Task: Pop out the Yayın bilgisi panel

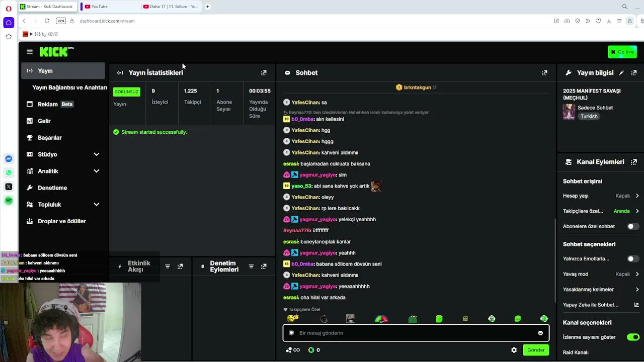Action: pos(634,73)
